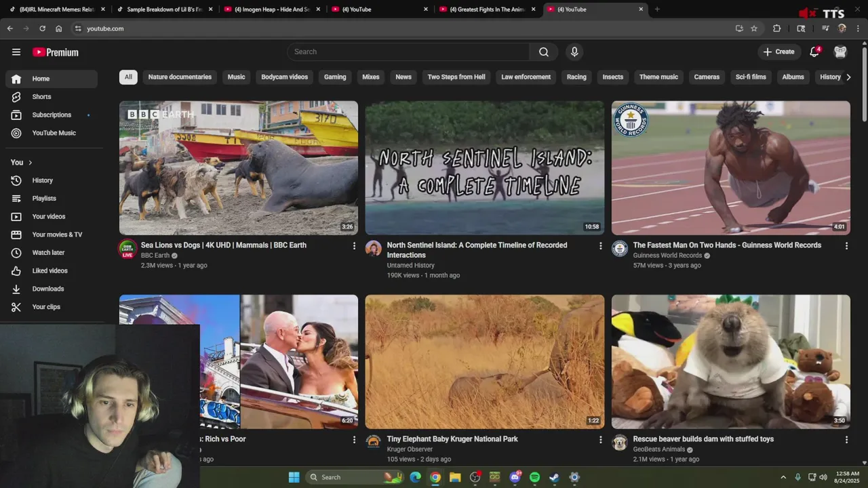This screenshot has height=488, width=868.
Task: Bookmark this page with star icon
Action: tap(754, 28)
